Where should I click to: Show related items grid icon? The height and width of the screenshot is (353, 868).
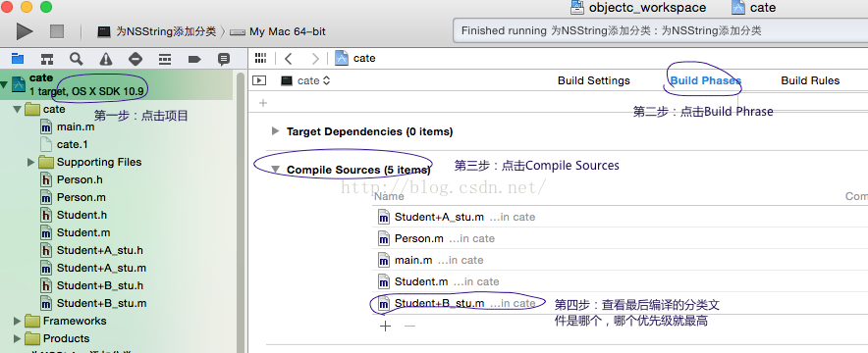point(261,58)
